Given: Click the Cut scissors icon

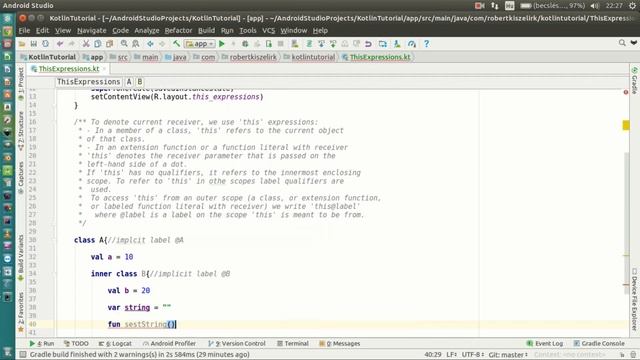Looking at the screenshot, I should coord(86,44).
